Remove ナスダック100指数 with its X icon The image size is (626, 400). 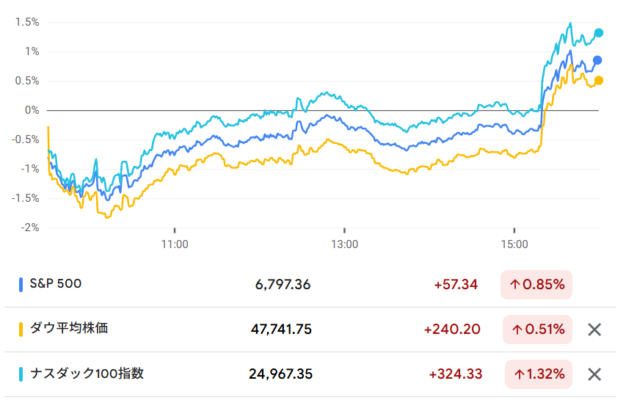click(594, 374)
